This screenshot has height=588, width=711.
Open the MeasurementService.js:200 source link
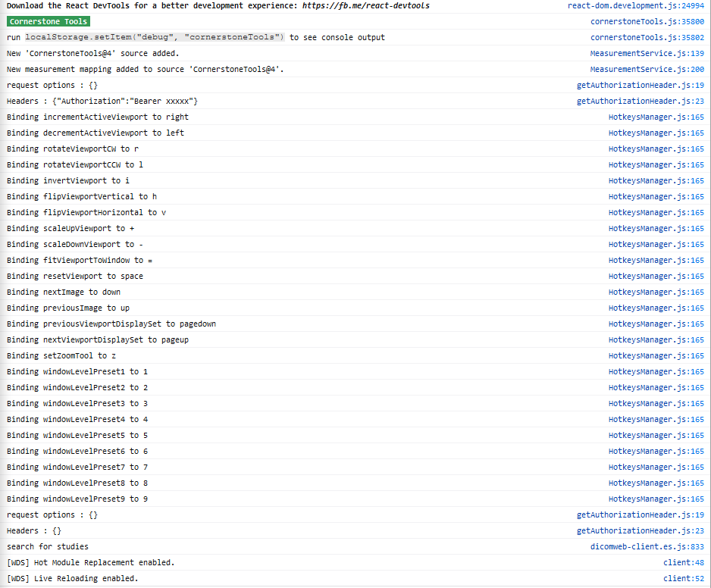[647, 70]
